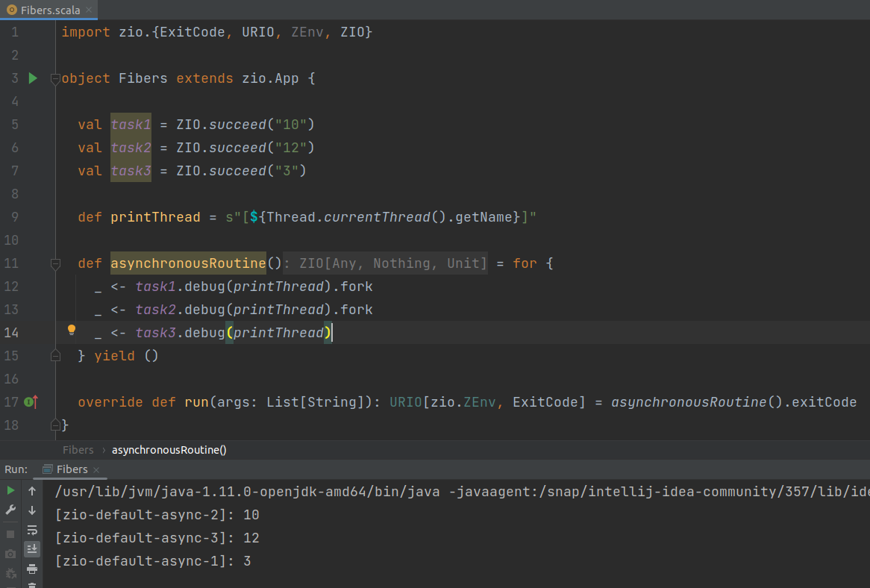
Task: Click the camera thread dump icon
Action: 10,554
